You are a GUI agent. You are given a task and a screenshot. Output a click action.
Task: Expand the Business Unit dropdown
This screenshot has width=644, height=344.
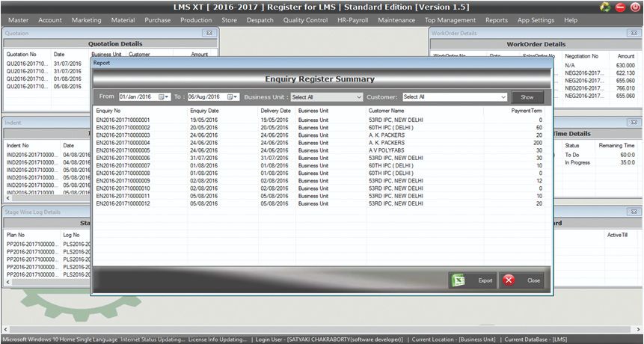pyautogui.click(x=358, y=97)
